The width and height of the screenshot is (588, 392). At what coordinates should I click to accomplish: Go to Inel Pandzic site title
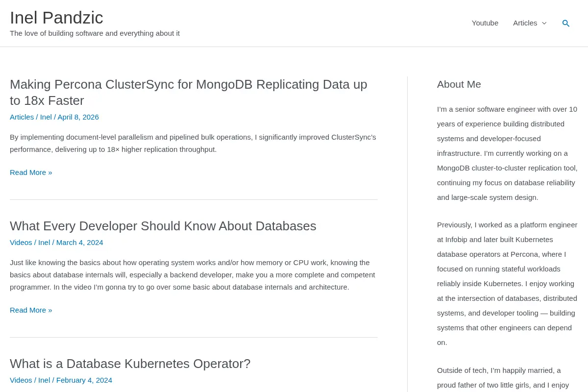point(56,18)
